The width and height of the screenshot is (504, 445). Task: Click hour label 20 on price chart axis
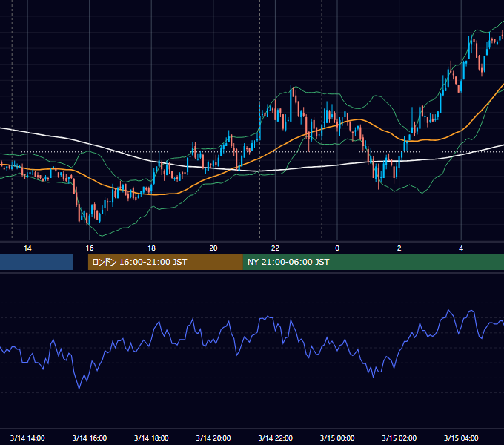[213, 248]
